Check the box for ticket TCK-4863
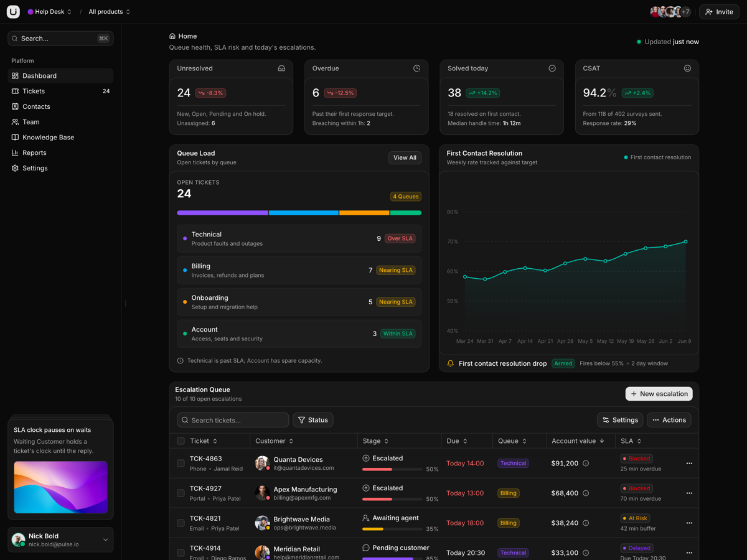747x560 pixels. click(x=181, y=464)
